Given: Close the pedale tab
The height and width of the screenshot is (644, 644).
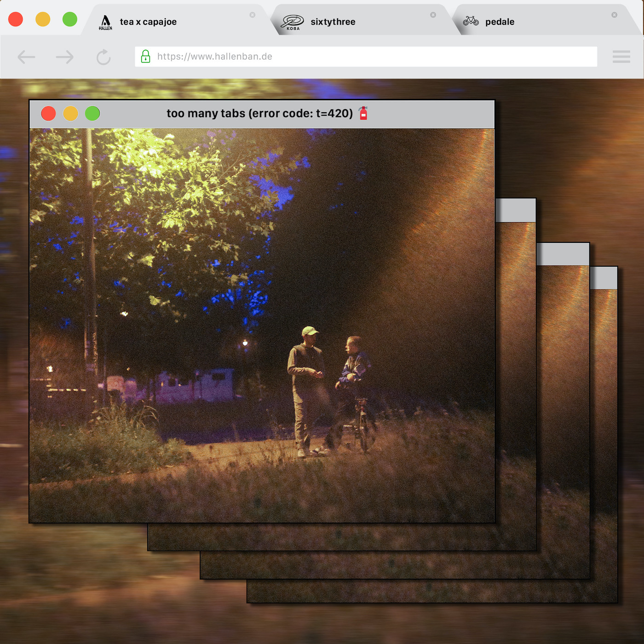Looking at the screenshot, I should [x=614, y=15].
